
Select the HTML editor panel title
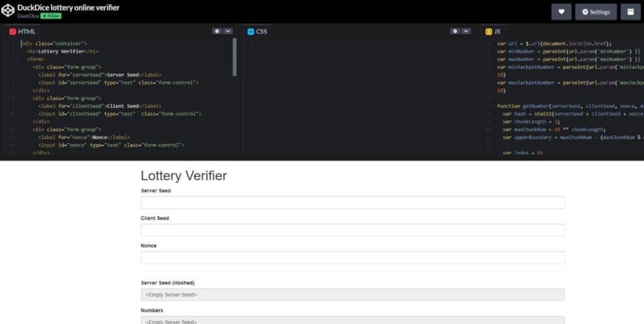pyautogui.click(x=27, y=31)
